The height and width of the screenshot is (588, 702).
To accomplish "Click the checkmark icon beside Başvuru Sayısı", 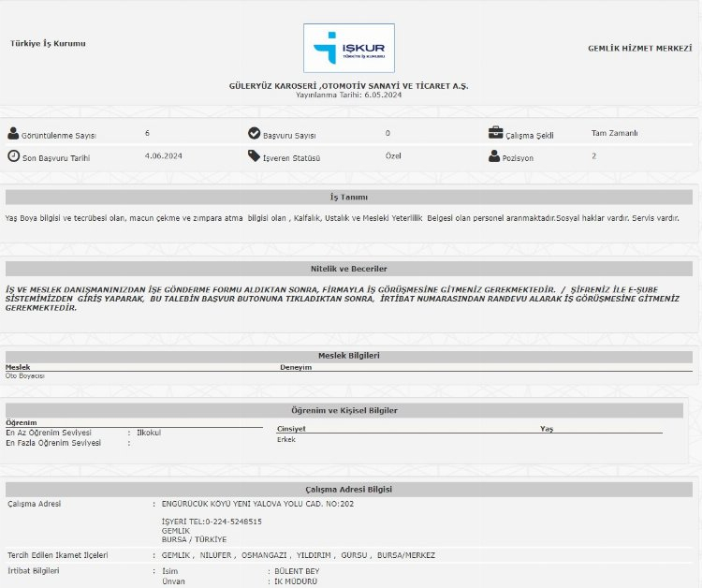I will coord(254,134).
